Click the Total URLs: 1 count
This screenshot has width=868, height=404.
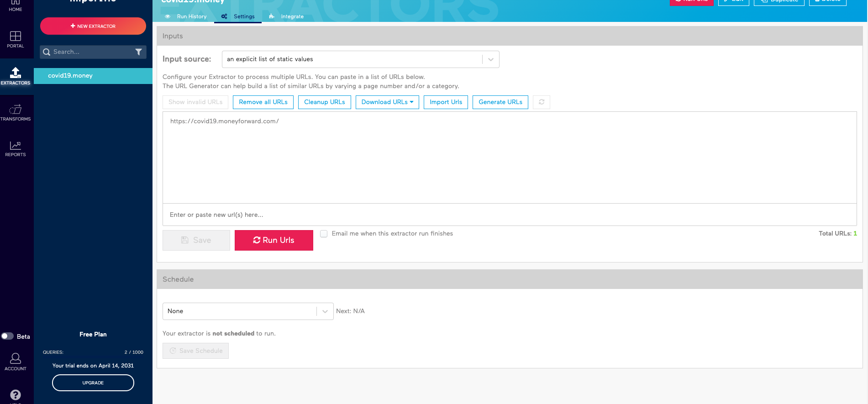pyautogui.click(x=838, y=234)
